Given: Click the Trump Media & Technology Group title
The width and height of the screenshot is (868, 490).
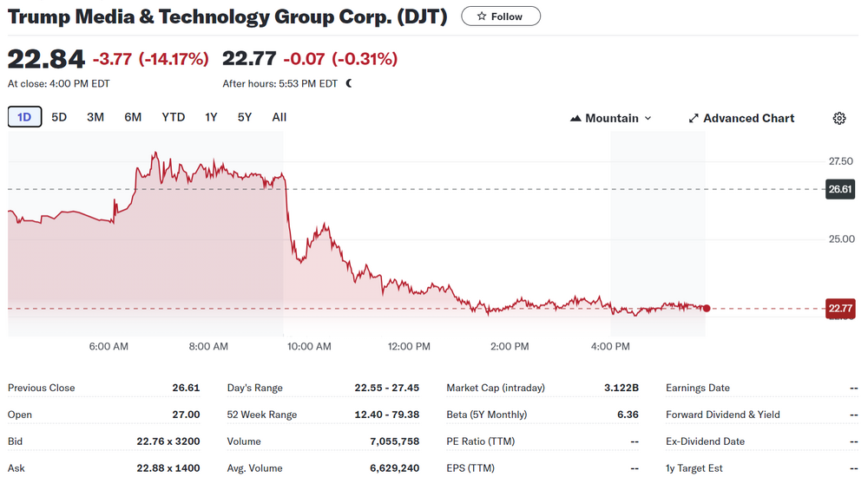Looking at the screenshot, I should [227, 16].
